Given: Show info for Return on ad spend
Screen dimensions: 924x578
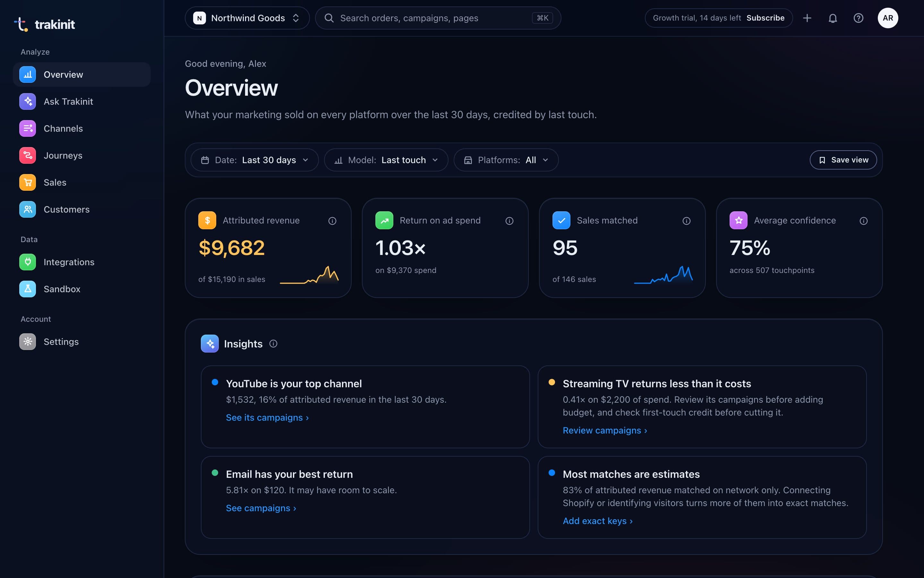Looking at the screenshot, I should click(x=509, y=221).
